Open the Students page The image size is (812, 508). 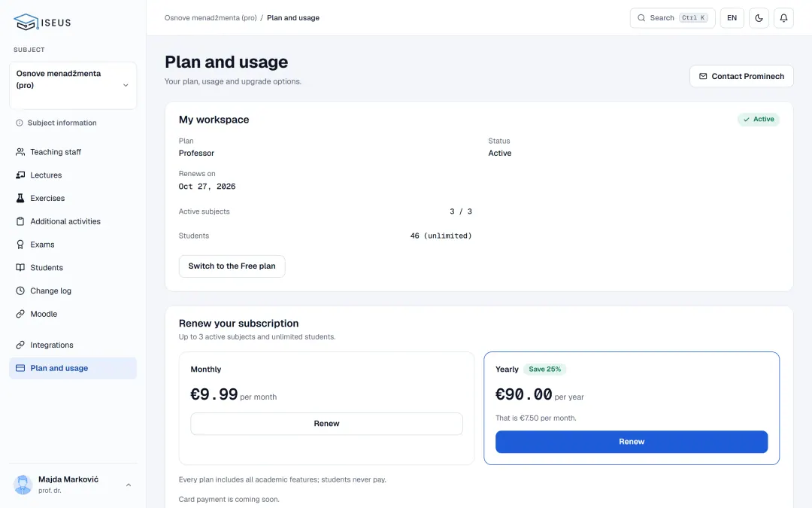(x=73, y=267)
